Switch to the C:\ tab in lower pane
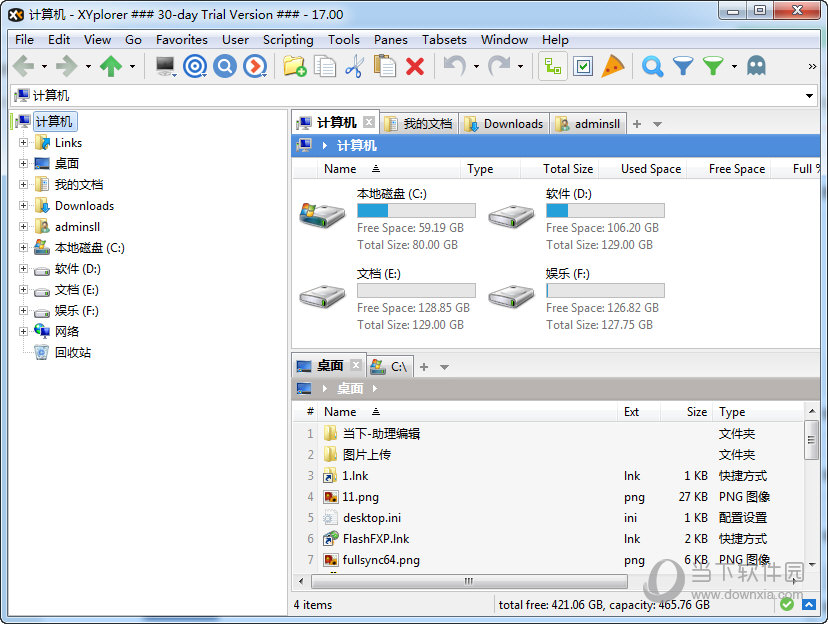 [389, 366]
